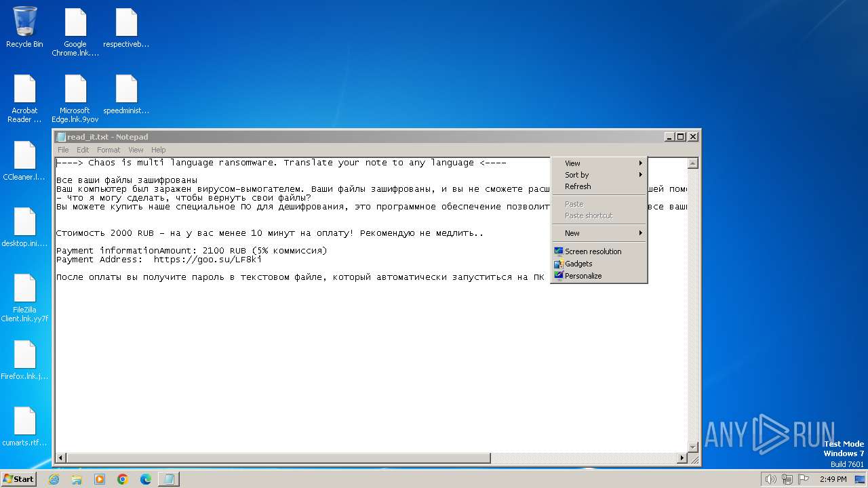Viewport: 868px width, 488px height.
Task: Click the 'Chaos is multi language ransomware' line
Action: (x=281, y=163)
